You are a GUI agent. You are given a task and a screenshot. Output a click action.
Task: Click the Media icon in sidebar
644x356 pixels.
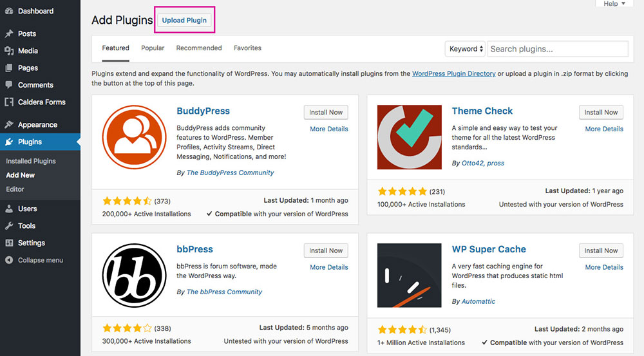pyautogui.click(x=8, y=51)
